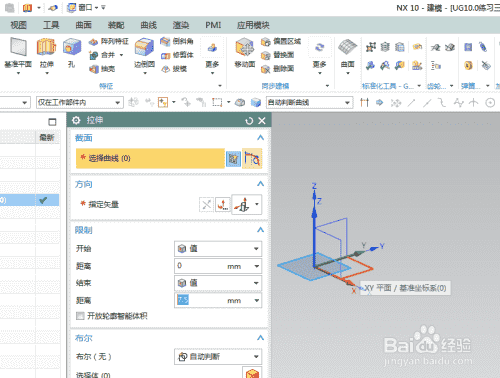Expand the 同步建模 group 更多 menu
This screenshot has height=378, width=500.
pyautogui.click(x=319, y=56)
